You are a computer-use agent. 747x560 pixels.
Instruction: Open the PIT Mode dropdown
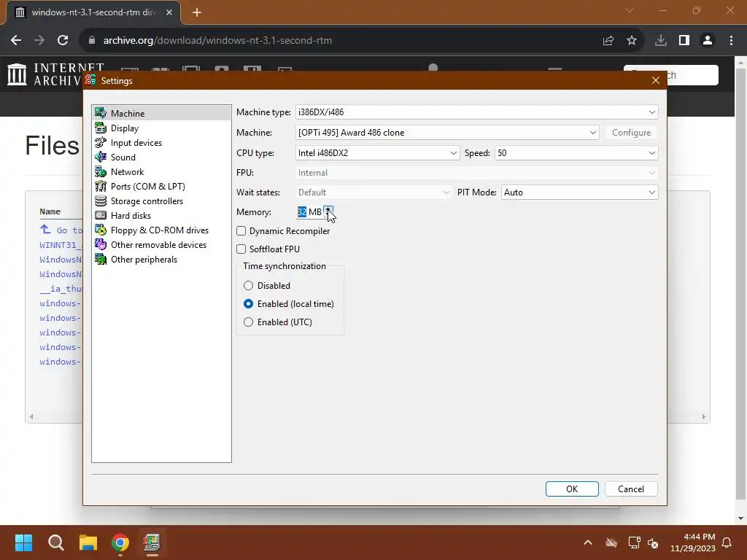580,192
